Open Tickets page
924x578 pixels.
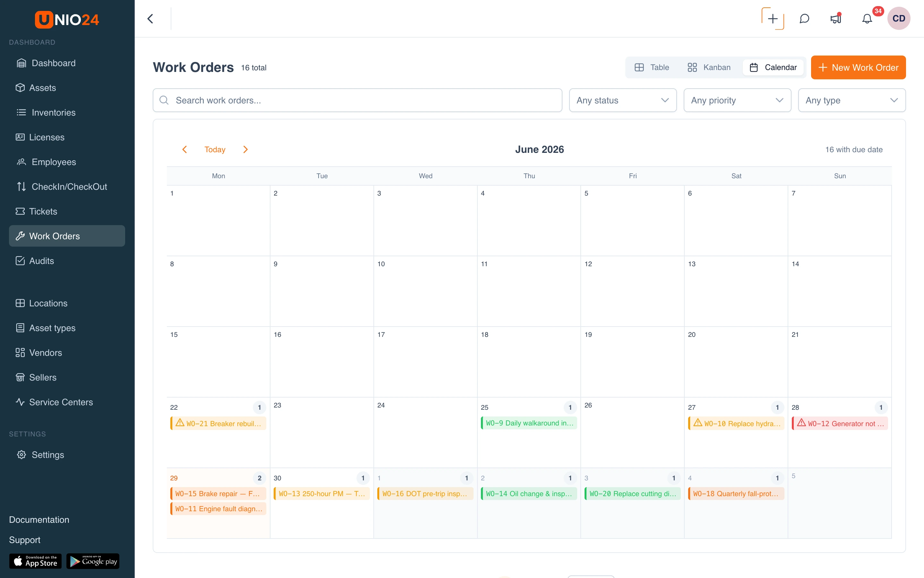click(67, 211)
